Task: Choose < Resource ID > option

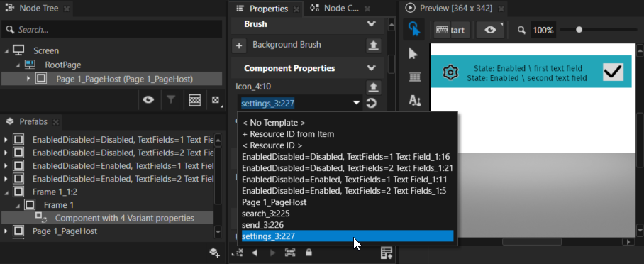Action: pyautogui.click(x=272, y=145)
